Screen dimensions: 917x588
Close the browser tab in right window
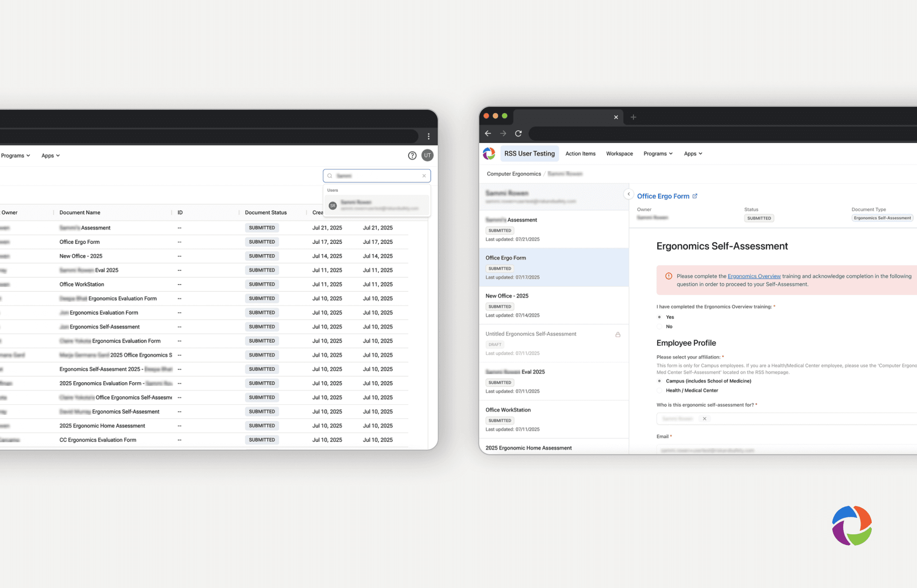[616, 117]
